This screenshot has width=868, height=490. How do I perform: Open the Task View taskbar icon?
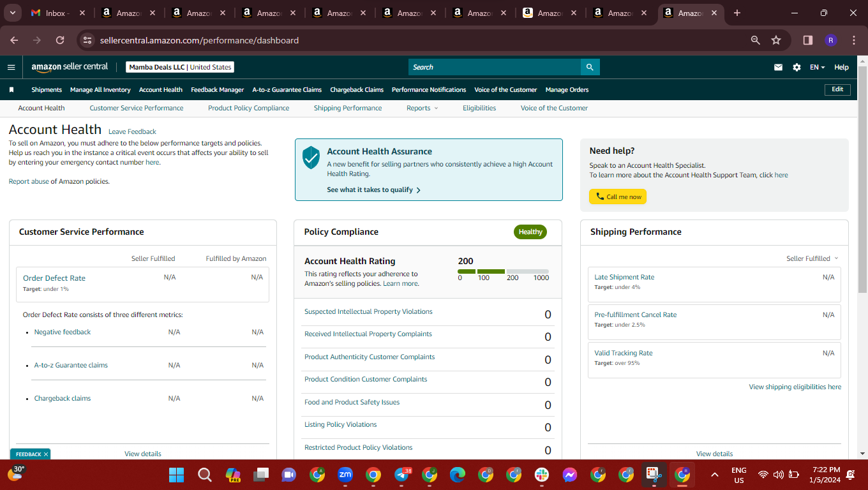click(260, 475)
